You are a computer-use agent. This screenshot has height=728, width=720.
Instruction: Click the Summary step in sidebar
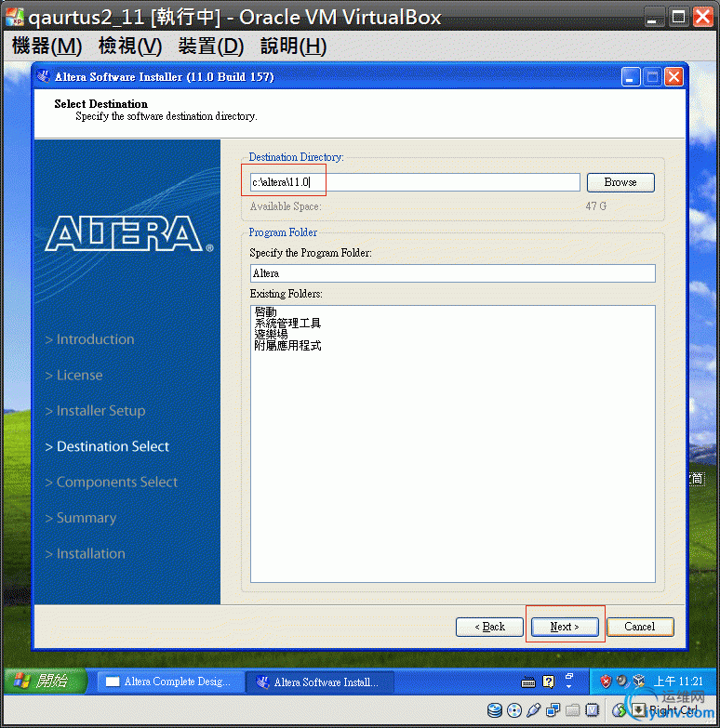(x=81, y=518)
